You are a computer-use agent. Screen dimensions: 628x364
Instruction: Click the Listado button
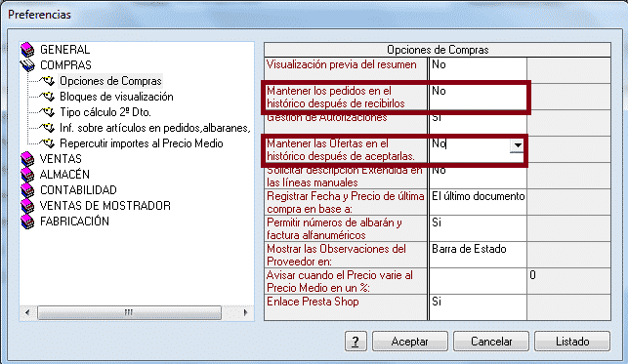(x=572, y=342)
